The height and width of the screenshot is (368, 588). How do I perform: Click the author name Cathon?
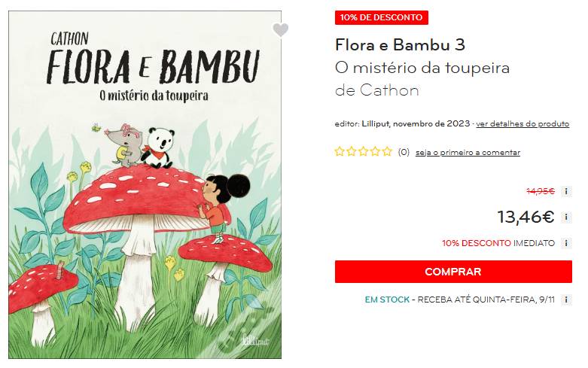[x=389, y=90]
